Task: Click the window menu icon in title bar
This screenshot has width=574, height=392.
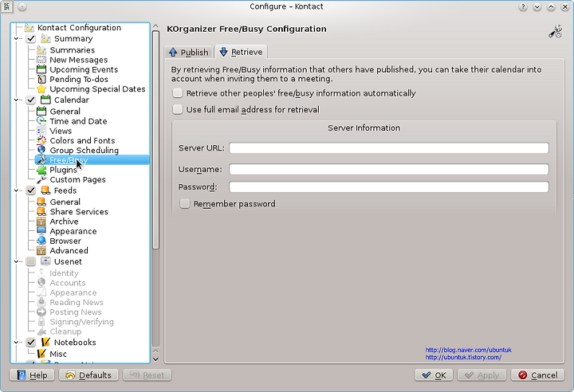Action: 6,6
